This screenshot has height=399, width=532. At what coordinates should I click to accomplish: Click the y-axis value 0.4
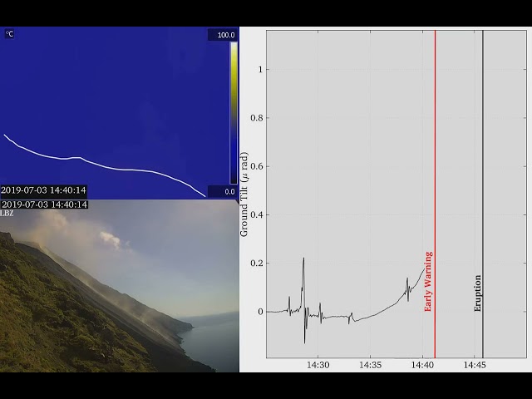pyautogui.click(x=257, y=214)
